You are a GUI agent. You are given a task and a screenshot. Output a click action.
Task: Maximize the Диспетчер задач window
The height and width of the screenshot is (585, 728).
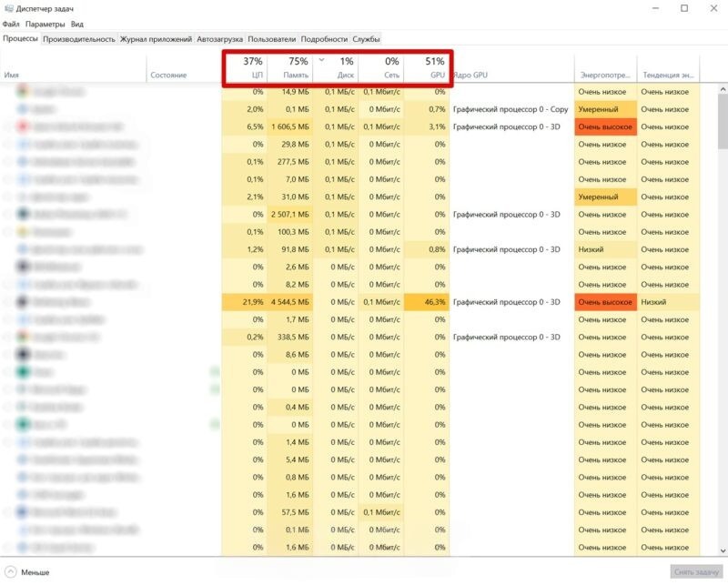point(683,8)
